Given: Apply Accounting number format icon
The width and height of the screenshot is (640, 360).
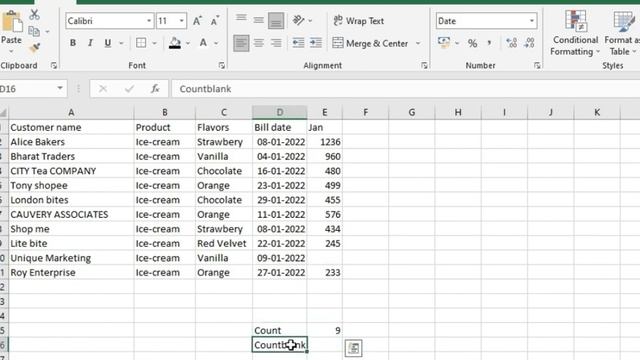Looking at the screenshot, I should [x=444, y=42].
